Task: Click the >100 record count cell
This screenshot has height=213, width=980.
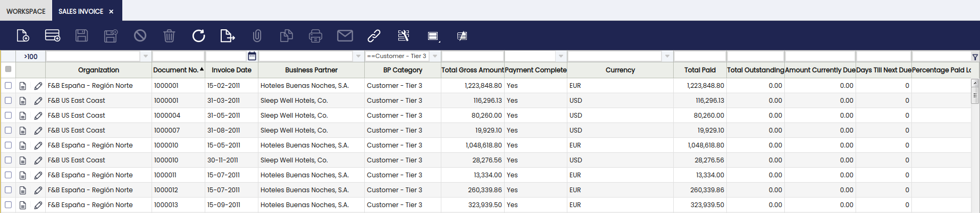Action: click(31, 56)
